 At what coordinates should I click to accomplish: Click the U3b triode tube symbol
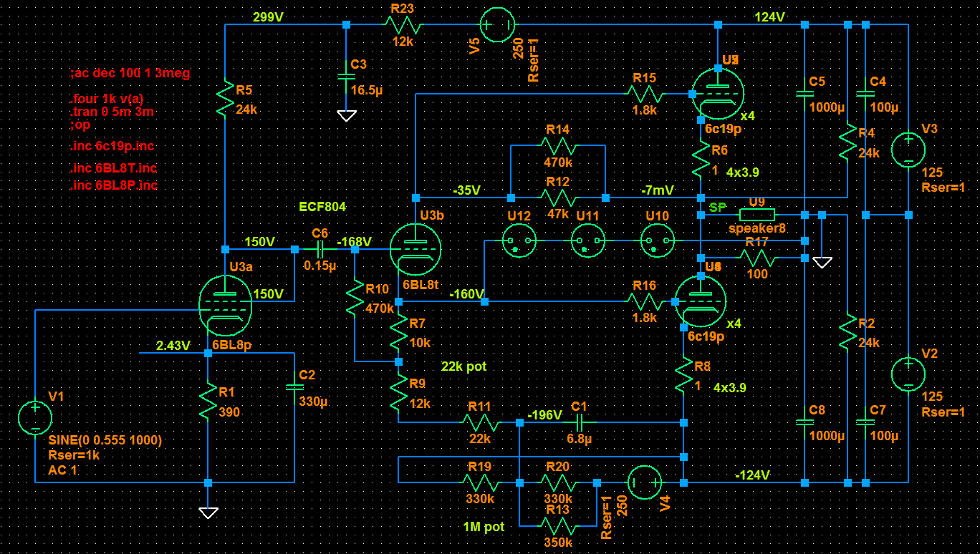(x=415, y=249)
